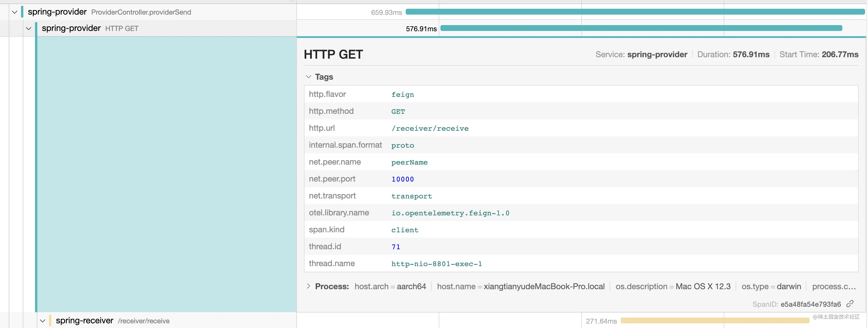Expand the Process details section
Screen dimensions: 868x328
[308, 286]
